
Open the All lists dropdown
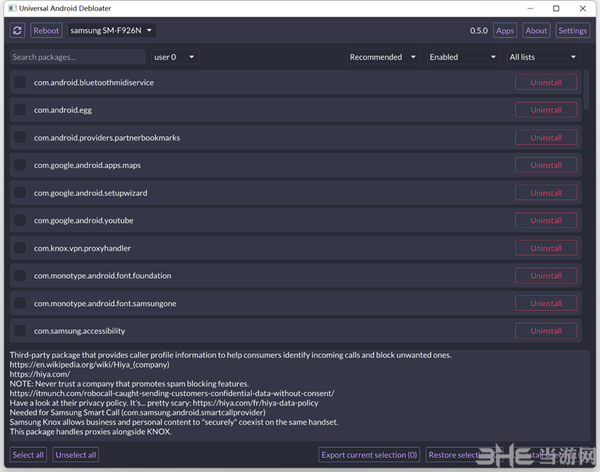[x=543, y=57]
